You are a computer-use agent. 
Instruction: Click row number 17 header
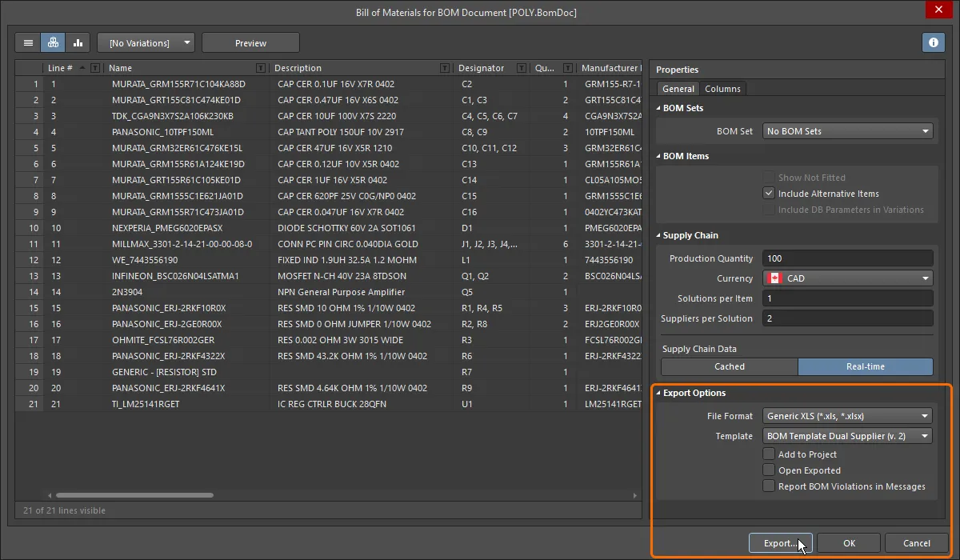click(x=29, y=340)
